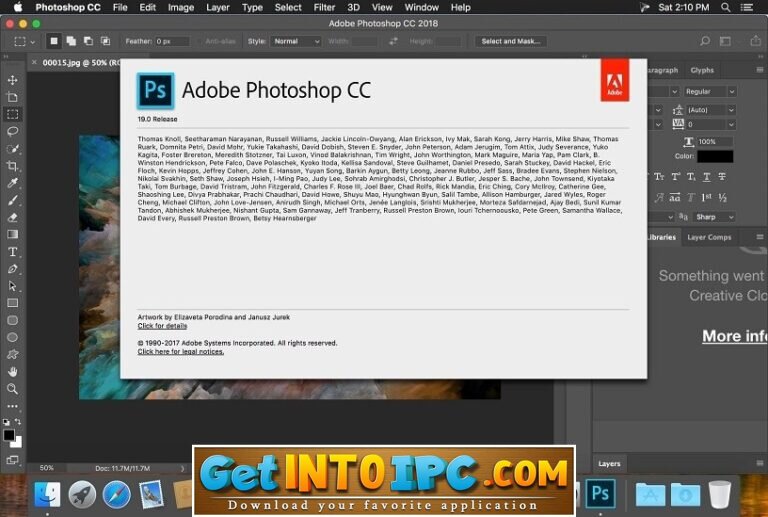This screenshot has width=768, height=517.
Task: Toggle Small Caps text style
Action: (659, 177)
